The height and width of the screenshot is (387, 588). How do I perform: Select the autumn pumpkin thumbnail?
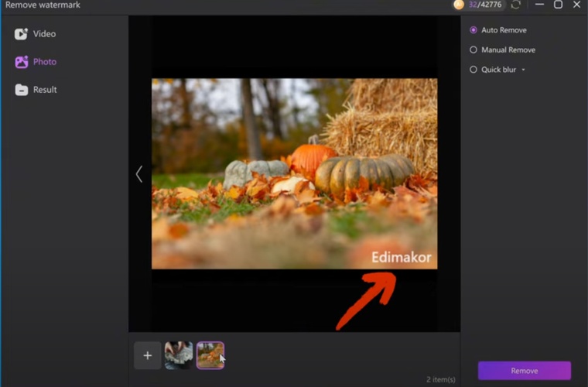click(x=210, y=355)
